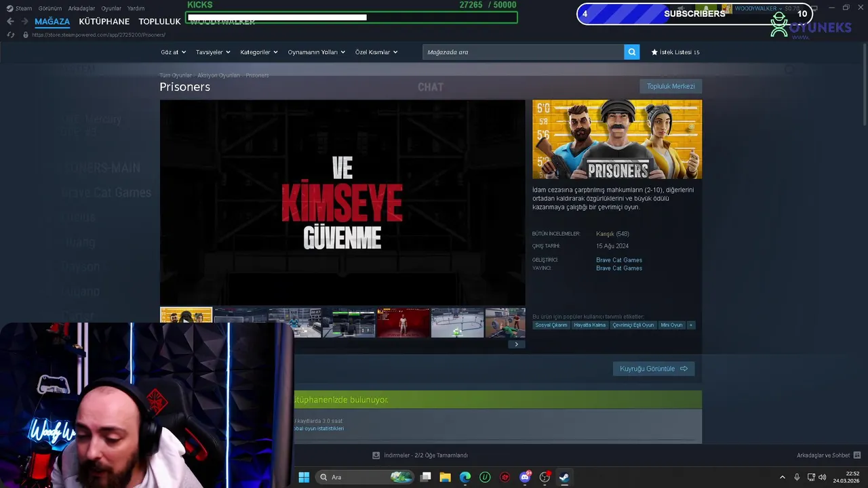Screen dimensions: 868x488
Task: Go forward with the Steam forward arrow
Action: [25, 22]
